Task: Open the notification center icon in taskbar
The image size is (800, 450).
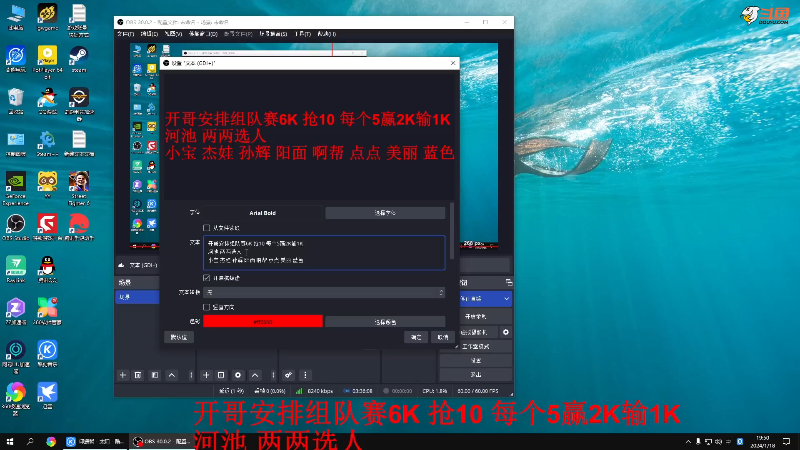Action: (x=786, y=441)
